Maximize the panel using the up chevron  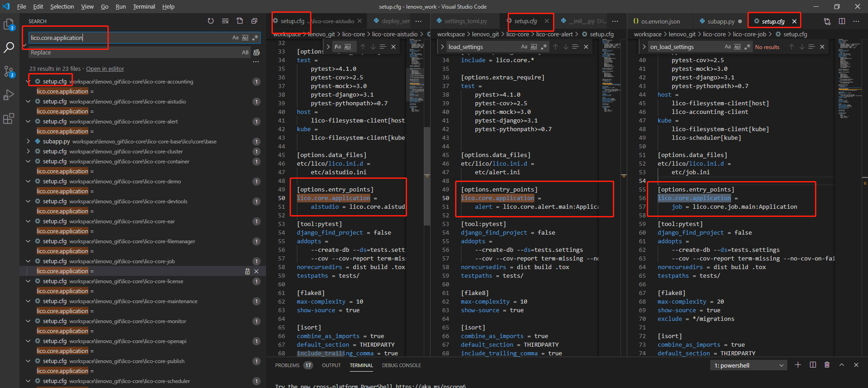click(x=842, y=365)
